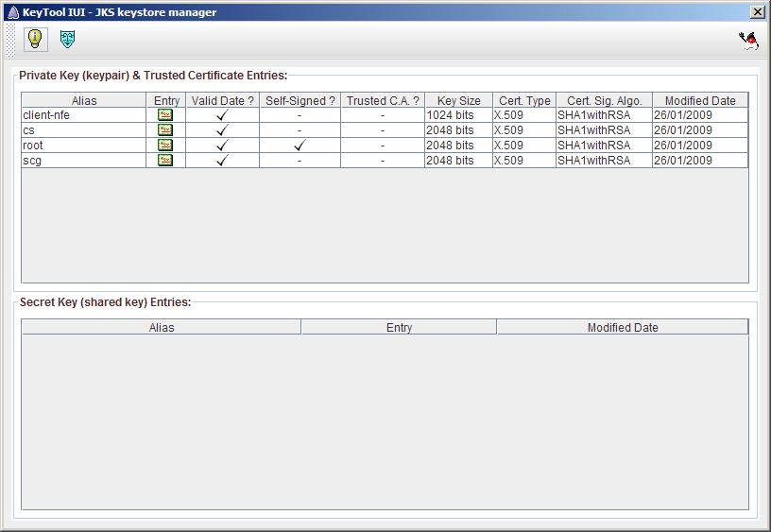This screenshot has width=771, height=532.
Task: Close the KeyTool IUI window
Action: [758, 12]
